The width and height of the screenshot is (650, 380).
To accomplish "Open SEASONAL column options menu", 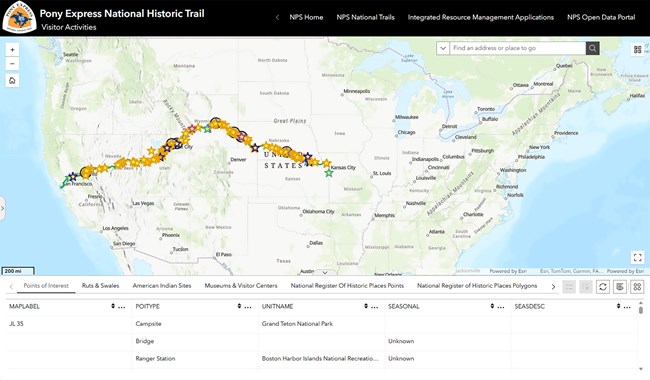I will coord(501,307).
